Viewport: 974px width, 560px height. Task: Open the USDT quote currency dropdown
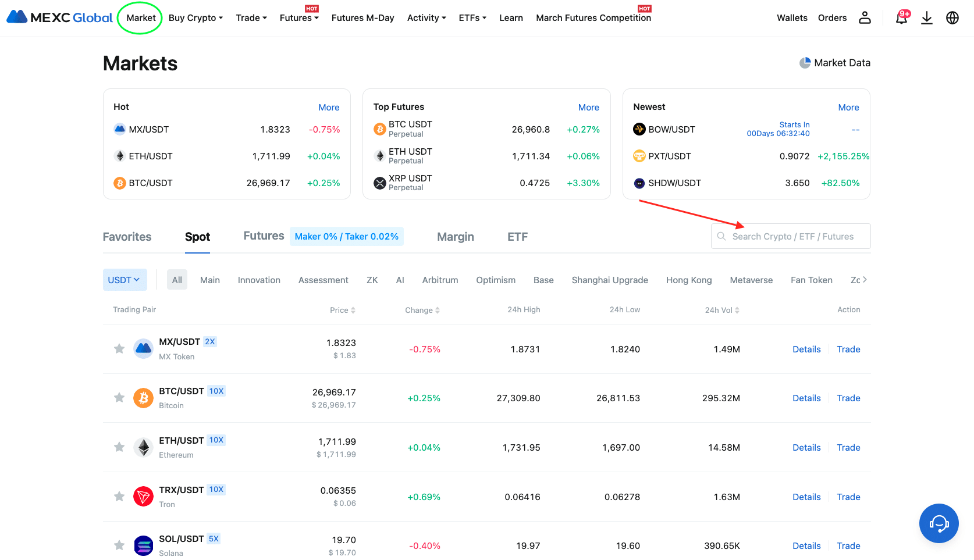pos(125,280)
